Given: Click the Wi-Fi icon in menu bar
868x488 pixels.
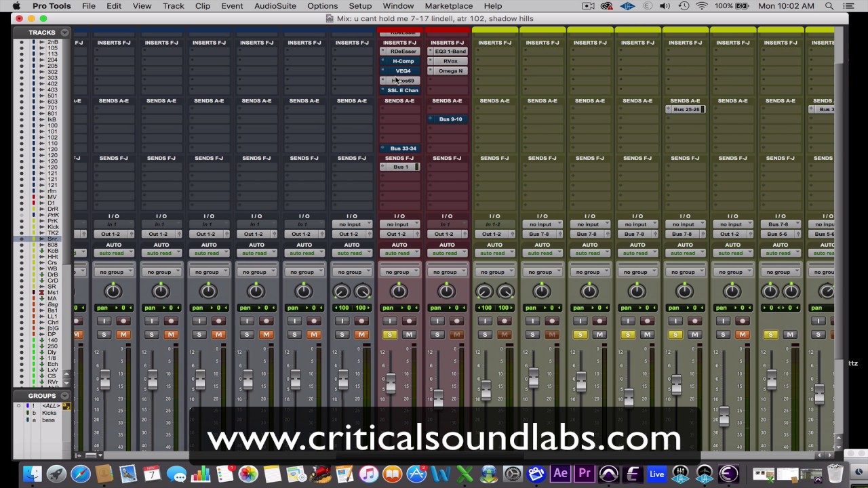Looking at the screenshot, I should 701,6.
